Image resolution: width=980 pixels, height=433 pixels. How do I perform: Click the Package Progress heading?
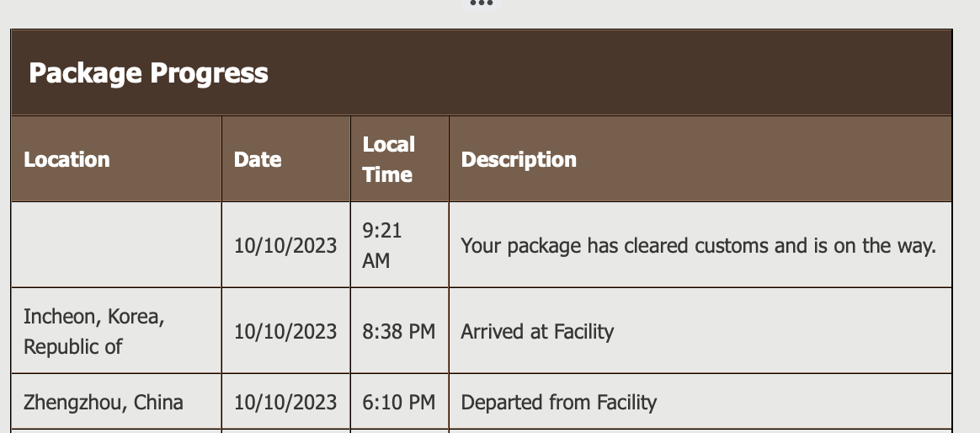coord(148,73)
